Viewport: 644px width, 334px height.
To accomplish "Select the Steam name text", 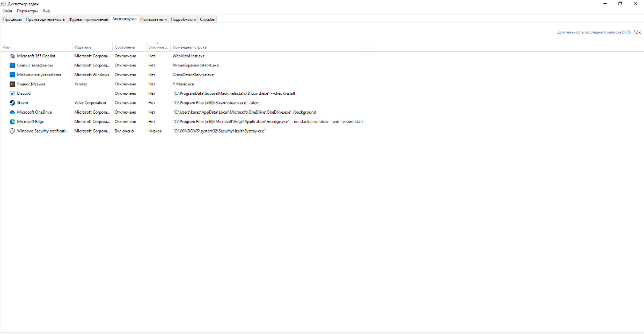I will coord(23,103).
